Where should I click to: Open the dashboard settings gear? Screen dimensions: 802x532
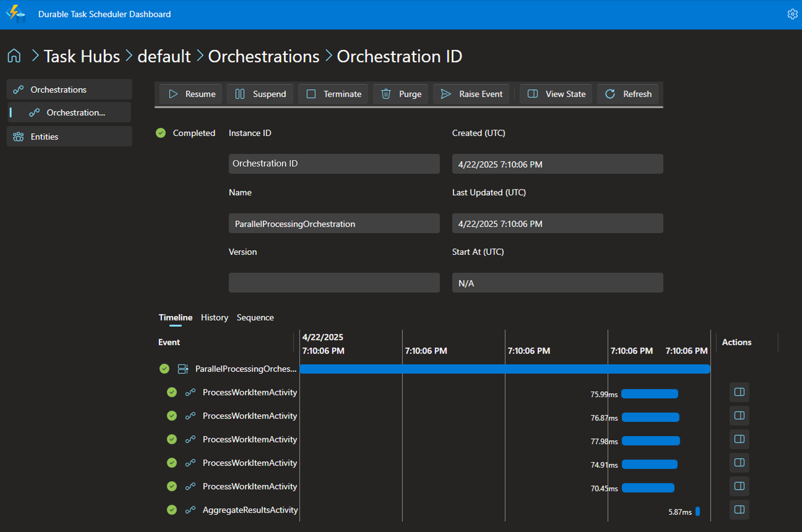[x=792, y=14]
